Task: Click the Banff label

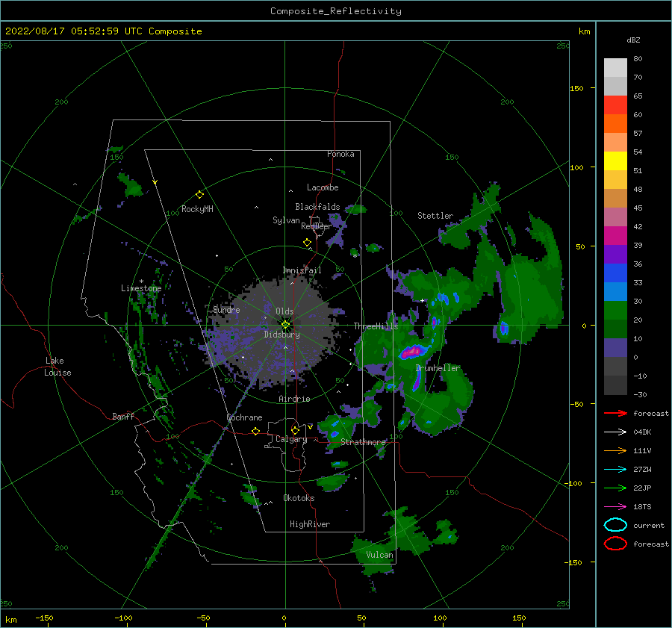Action: click(x=123, y=416)
